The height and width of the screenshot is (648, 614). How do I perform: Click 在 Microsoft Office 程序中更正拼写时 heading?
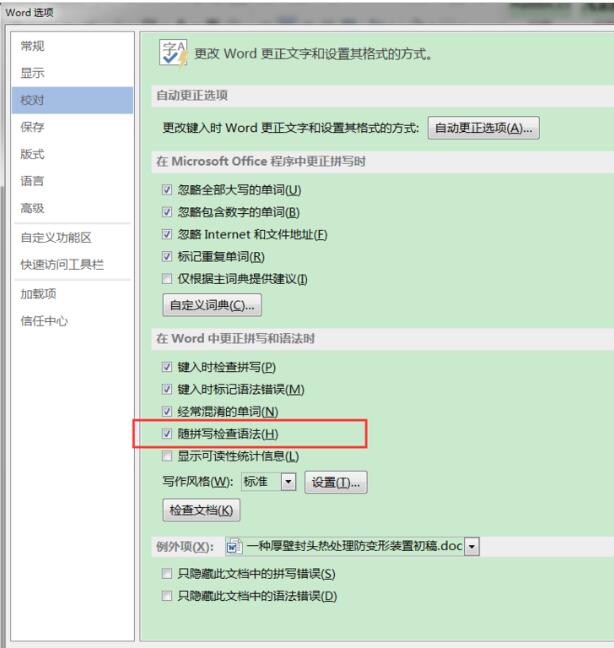pos(261,161)
